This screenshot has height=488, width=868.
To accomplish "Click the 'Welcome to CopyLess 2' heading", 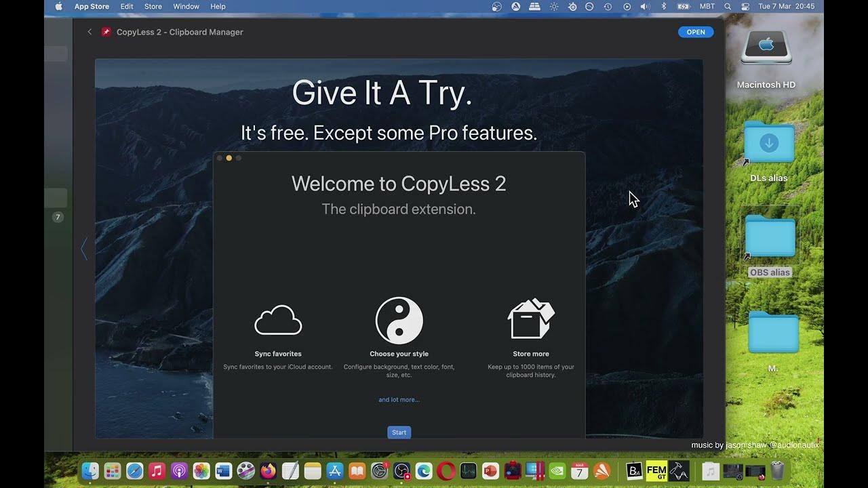I will pyautogui.click(x=399, y=184).
